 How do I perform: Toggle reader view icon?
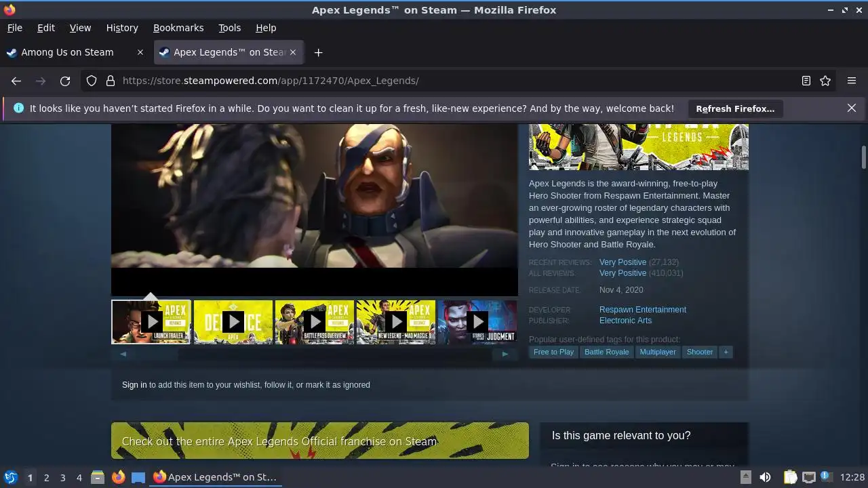point(806,81)
